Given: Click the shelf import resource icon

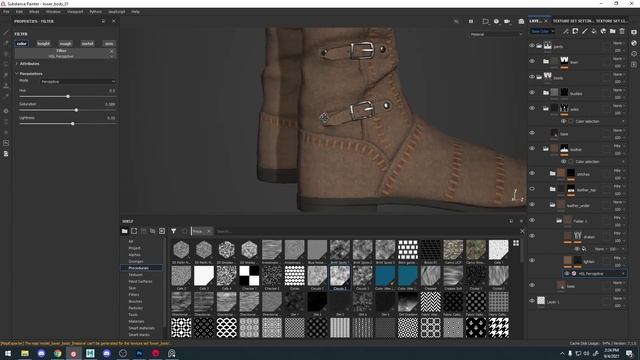Looking at the screenshot, I should [x=162, y=231].
